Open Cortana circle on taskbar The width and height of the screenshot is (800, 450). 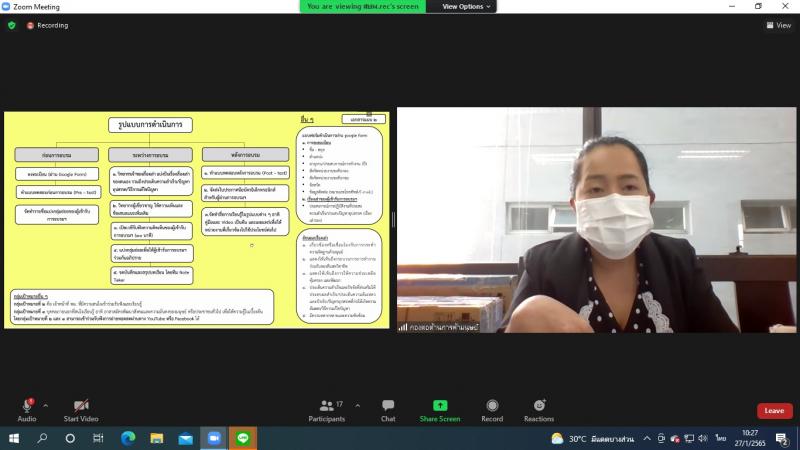point(70,438)
